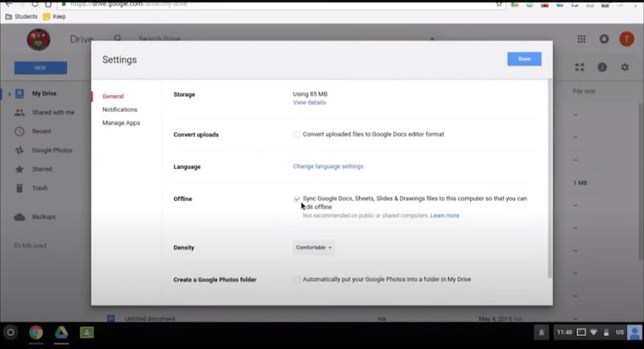Open the Backups cloud icon
The height and width of the screenshot is (349, 644).
click(x=19, y=217)
